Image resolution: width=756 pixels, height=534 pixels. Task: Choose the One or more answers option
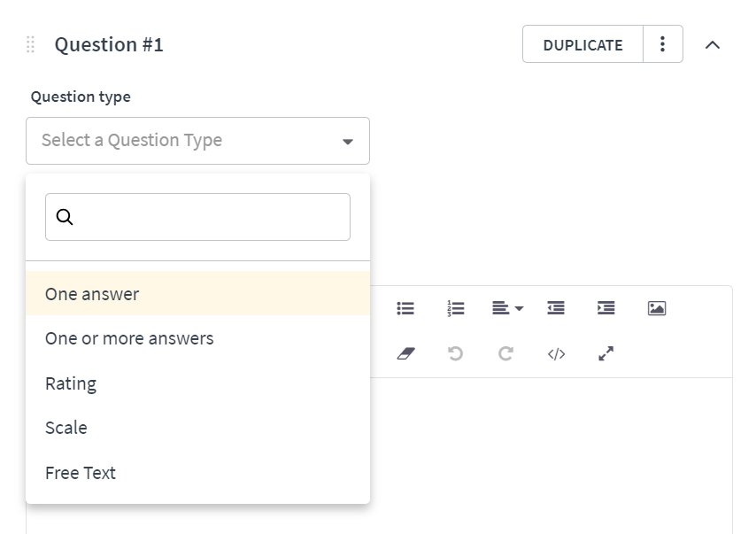tap(197, 338)
